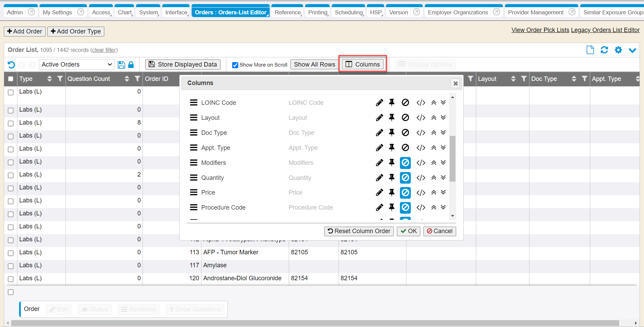Check the select-all checkbox in table header
The height and width of the screenshot is (327, 644).
[11, 79]
